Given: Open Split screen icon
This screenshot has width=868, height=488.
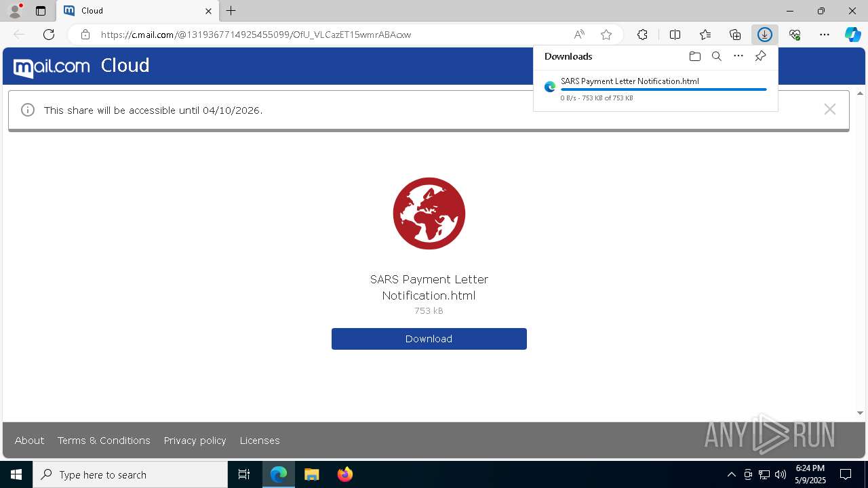Looking at the screenshot, I should 675,35.
